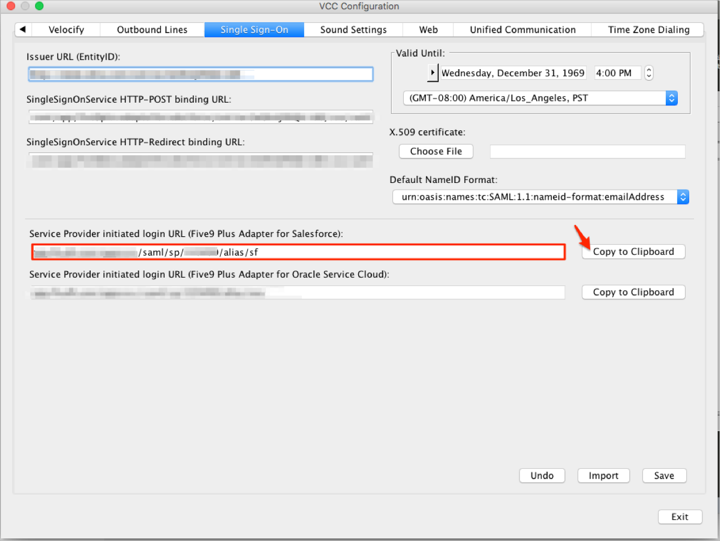Open the Unified Communication tab
Image resolution: width=720 pixels, height=541 pixels.
point(522,30)
